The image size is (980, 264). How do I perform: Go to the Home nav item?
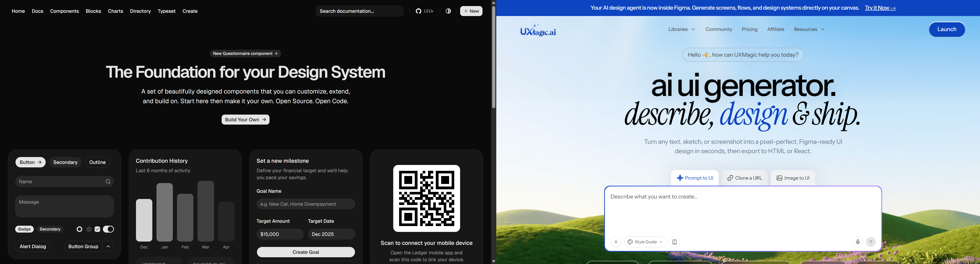[x=18, y=11]
